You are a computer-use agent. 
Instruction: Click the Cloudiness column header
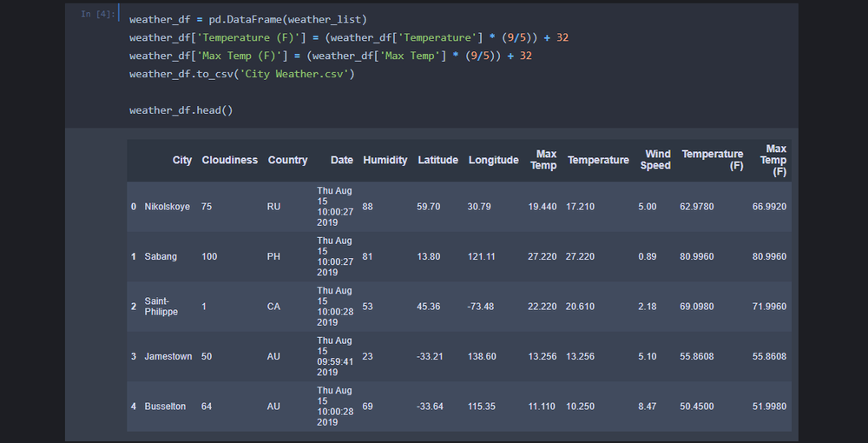230,160
